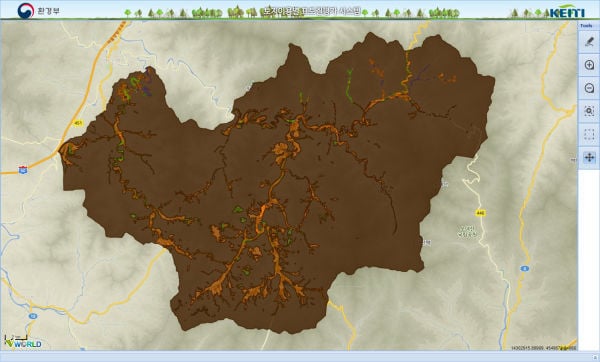The width and height of the screenshot is (600, 362).
Task: Click the red-blue expressway shield on the map
Action: click(x=23, y=169)
